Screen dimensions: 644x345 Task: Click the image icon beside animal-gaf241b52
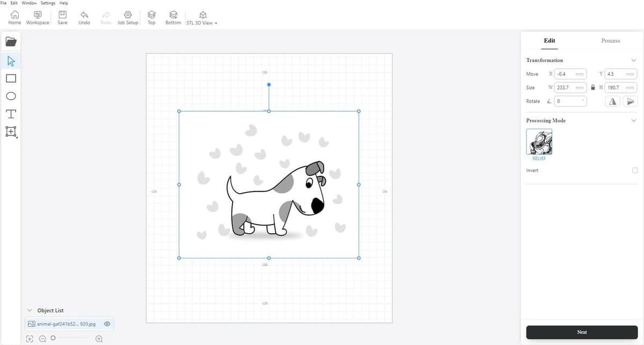click(x=32, y=324)
